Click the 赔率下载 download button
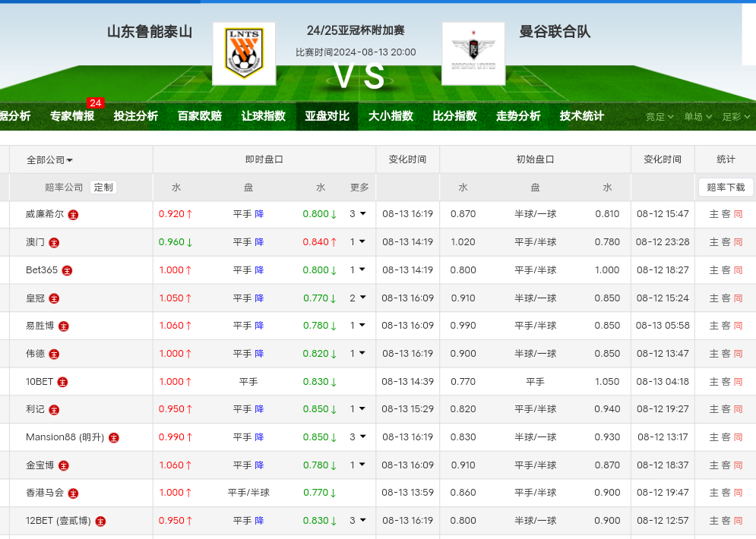 click(726, 188)
